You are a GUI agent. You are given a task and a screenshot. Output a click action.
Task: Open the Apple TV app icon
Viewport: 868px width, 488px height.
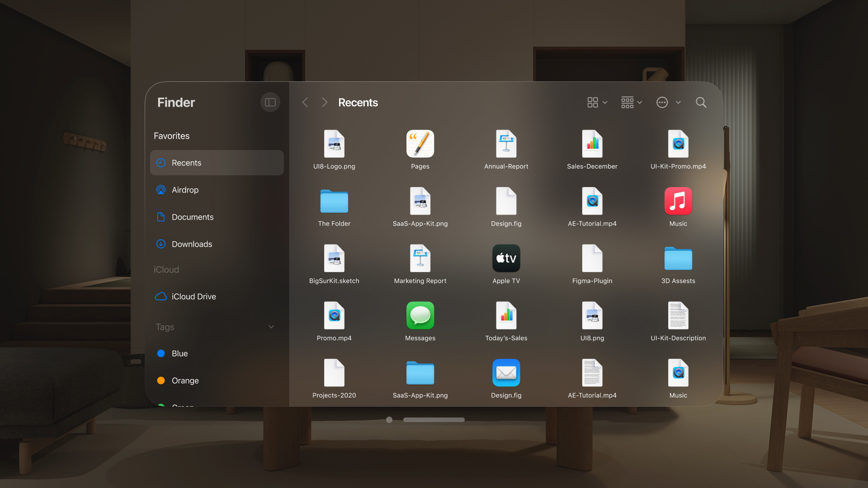coord(506,258)
